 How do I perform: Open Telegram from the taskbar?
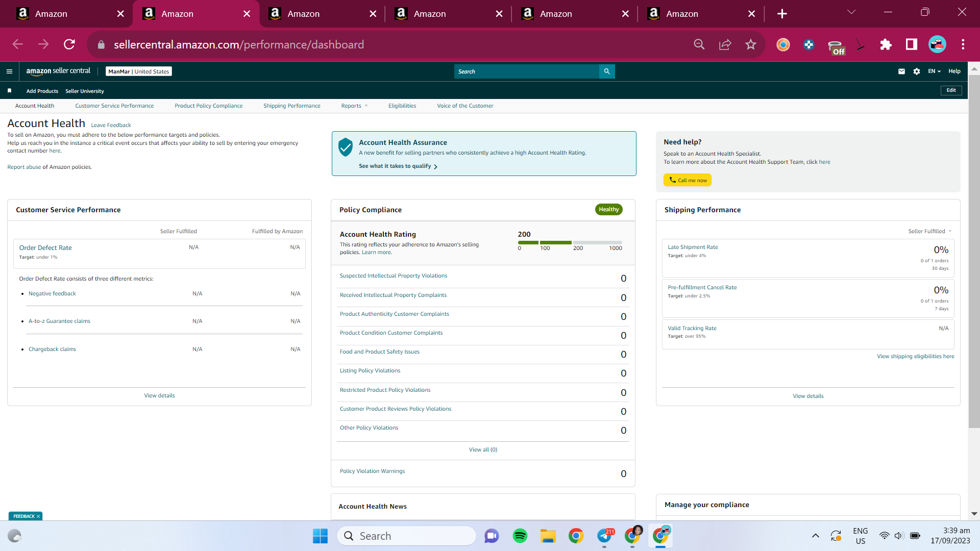point(605,536)
